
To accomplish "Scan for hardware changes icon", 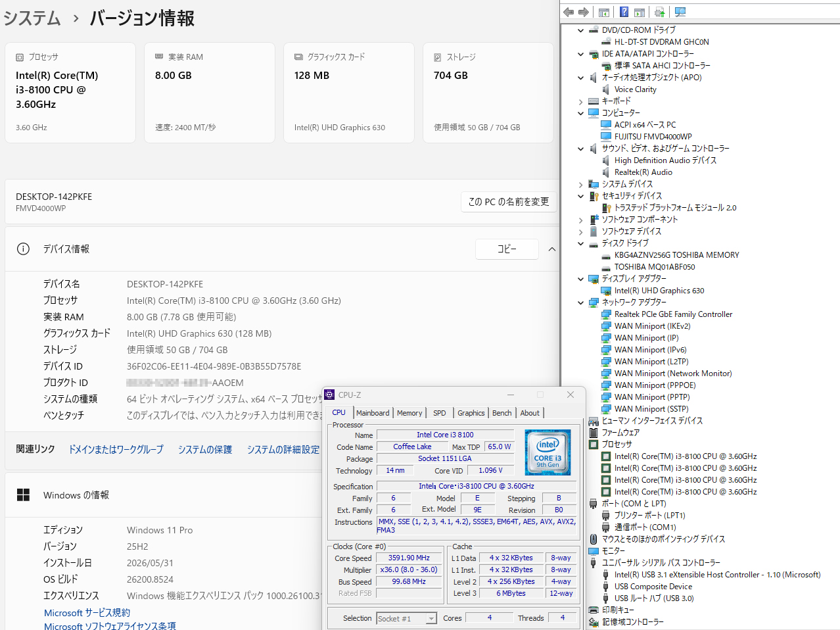I will 680,12.
